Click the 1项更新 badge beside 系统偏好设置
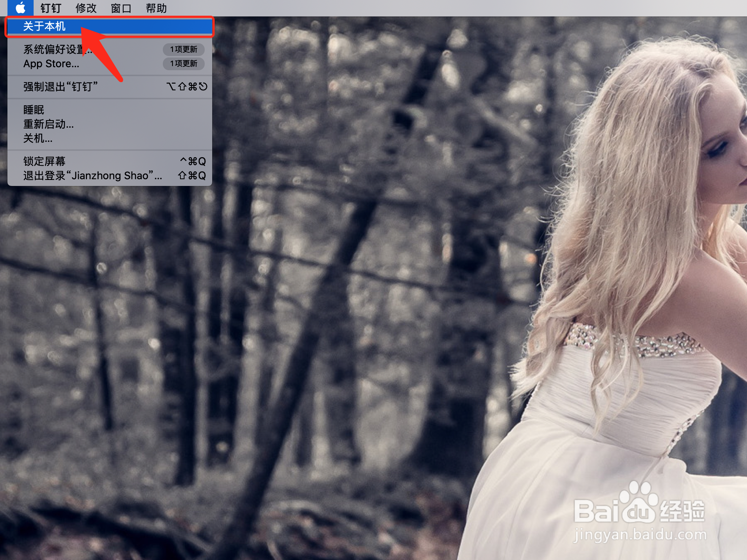This screenshot has width=747, height=560. tap(184, 49)
